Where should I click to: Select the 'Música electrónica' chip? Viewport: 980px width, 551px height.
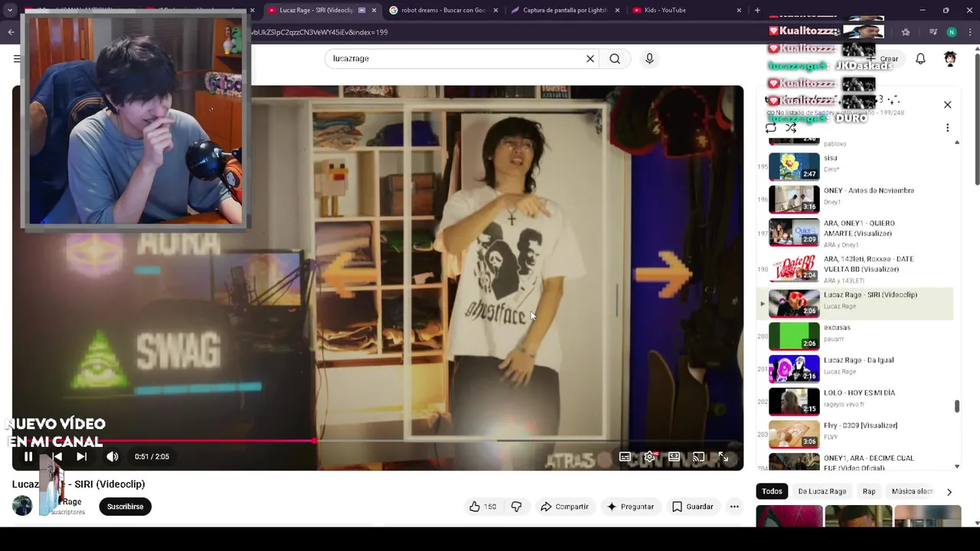[x=912, y=491]
